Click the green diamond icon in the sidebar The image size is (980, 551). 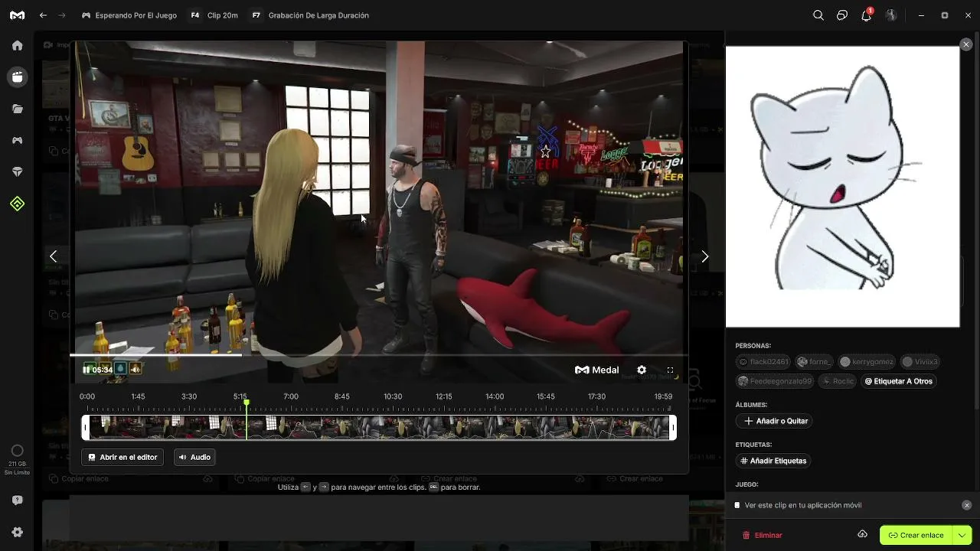coord(17,204)
